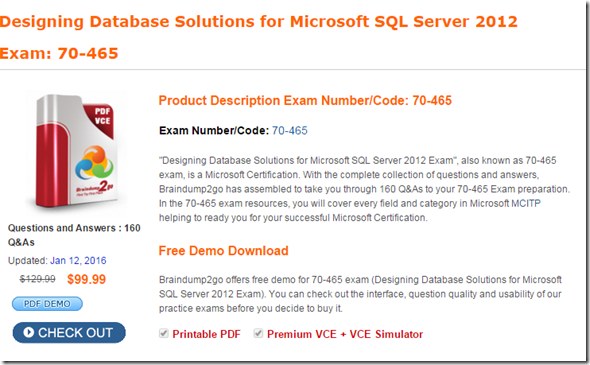Click Questions and Answers : 160 Q&As text
590x365 pixels.
click(x=74, y=235)
